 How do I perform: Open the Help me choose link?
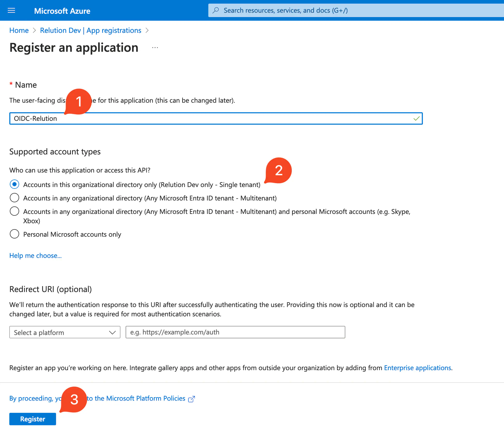[x=35, y=256]
